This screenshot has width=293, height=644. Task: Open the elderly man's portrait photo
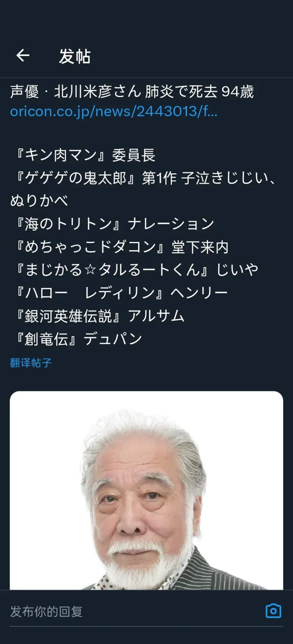(x=146, y=490)
